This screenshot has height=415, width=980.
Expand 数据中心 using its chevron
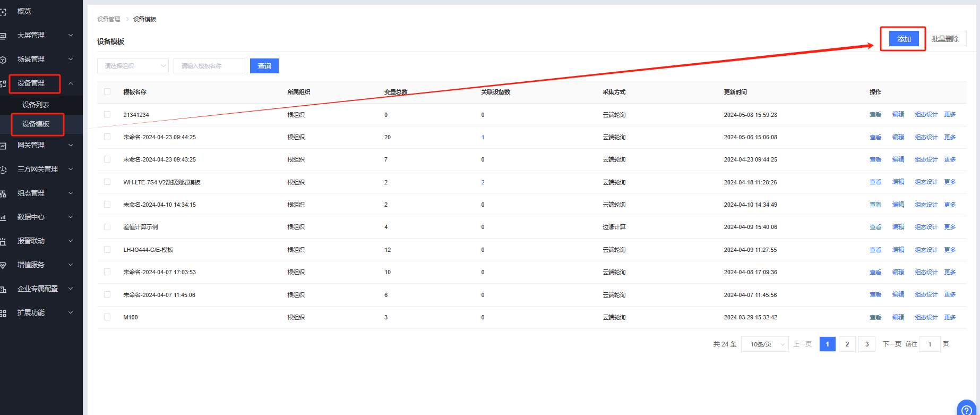click(x=71, y=217)
